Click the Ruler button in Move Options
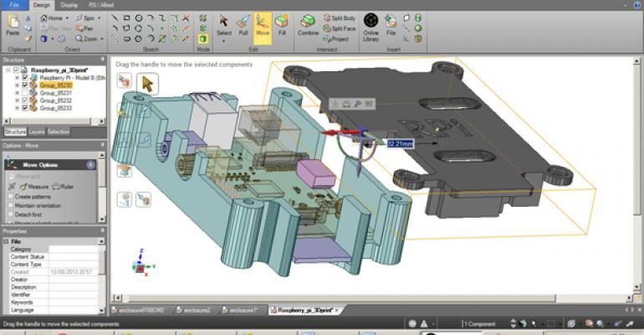Screen dimensions: 644x335 pyautogui.click(x=64, y=187)
